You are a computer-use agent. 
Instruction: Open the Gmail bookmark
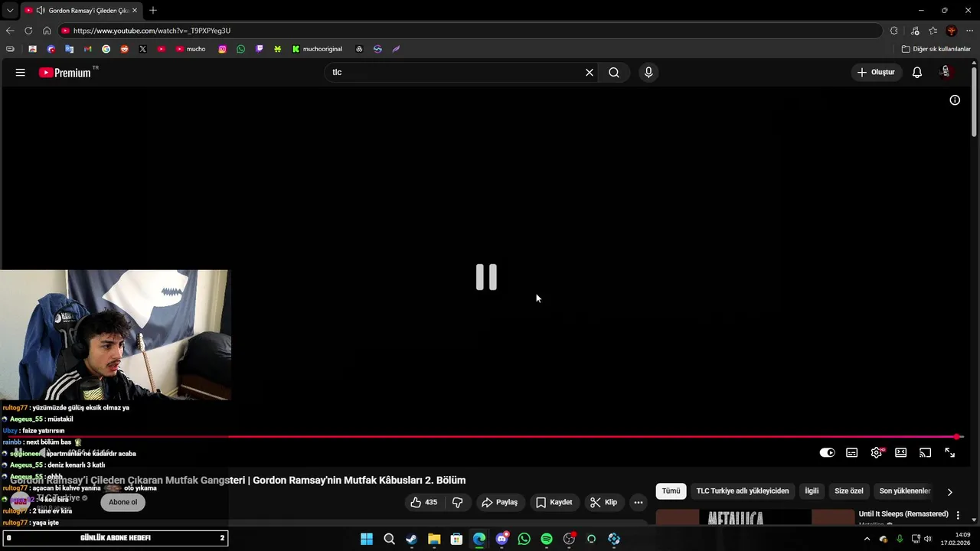click(87, 49)
